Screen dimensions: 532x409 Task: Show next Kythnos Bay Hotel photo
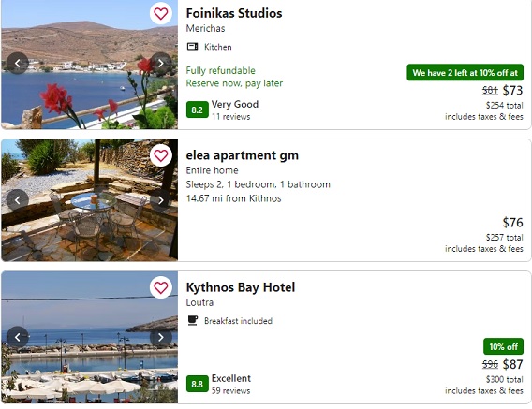coord(161,337)
